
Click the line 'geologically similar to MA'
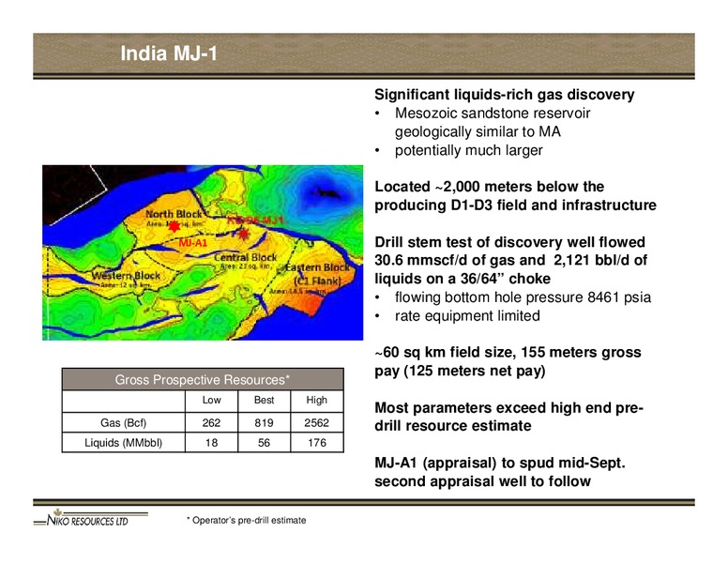(478, 132)
